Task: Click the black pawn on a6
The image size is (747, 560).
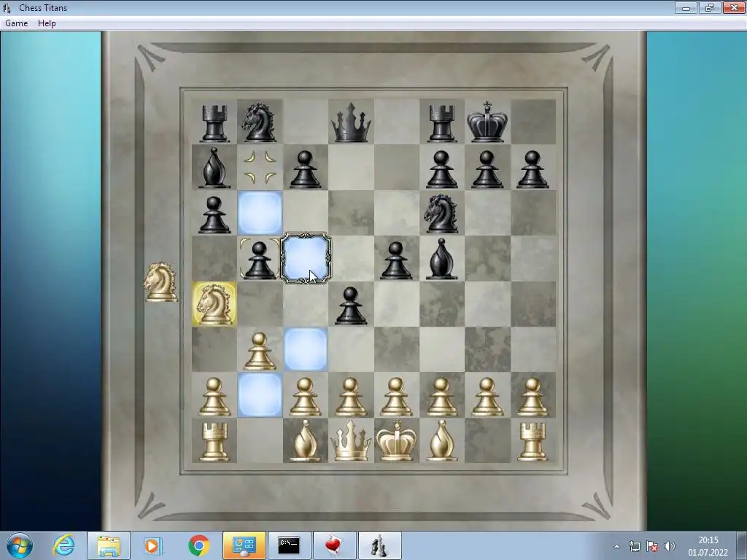Action: 214,214
